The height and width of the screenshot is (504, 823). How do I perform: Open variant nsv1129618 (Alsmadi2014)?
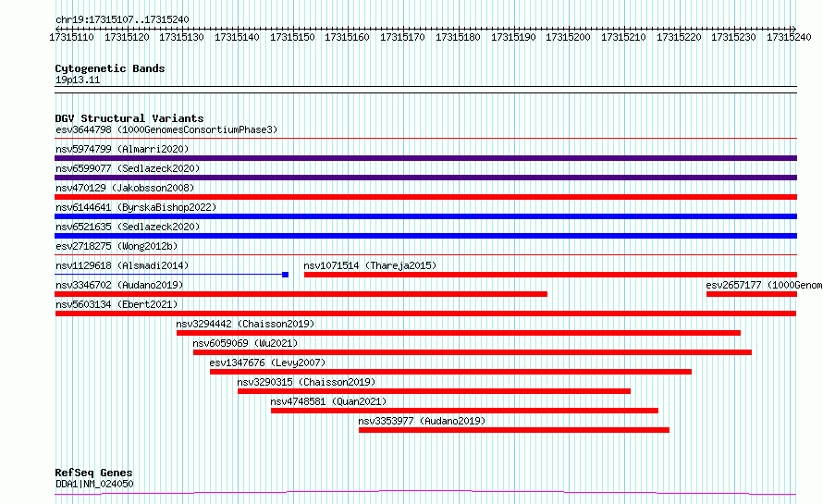coord(122,265)
